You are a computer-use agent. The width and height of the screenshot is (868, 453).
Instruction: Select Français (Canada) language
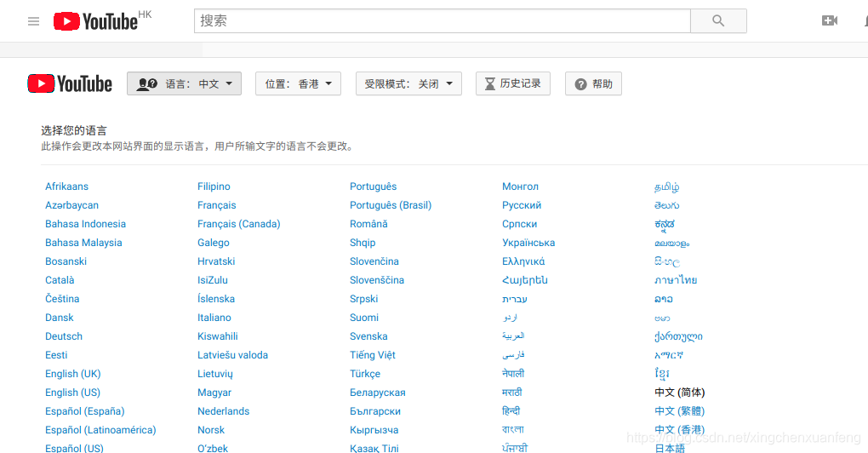tap(238, 224)
